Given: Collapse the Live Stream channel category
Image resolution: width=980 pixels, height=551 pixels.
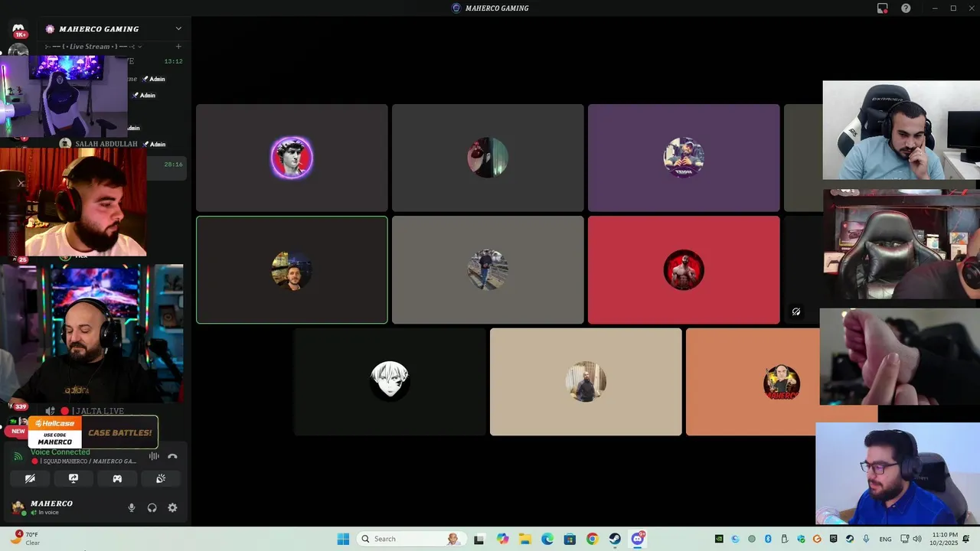Looking at the screenshot, I should [93, 47].
